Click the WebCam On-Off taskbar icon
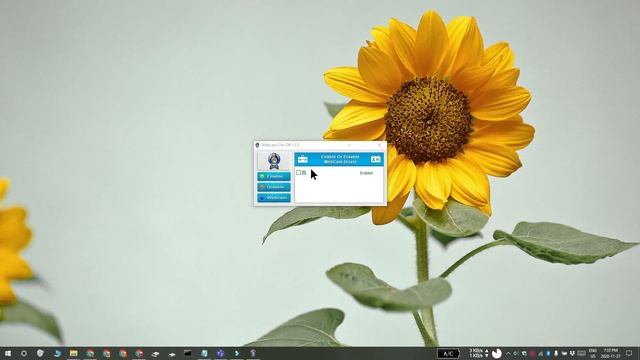 pyautogui.click(x=253, y=353)
